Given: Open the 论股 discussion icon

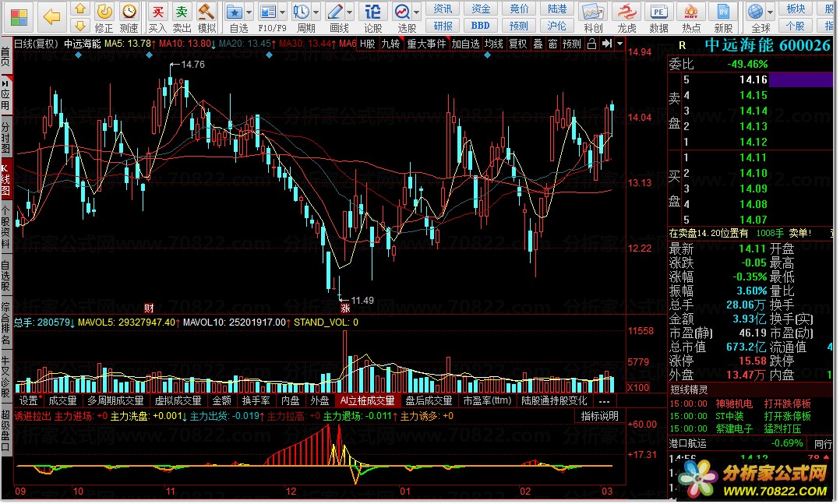Looking at the screenshot, I should click(x=372, y=12).
